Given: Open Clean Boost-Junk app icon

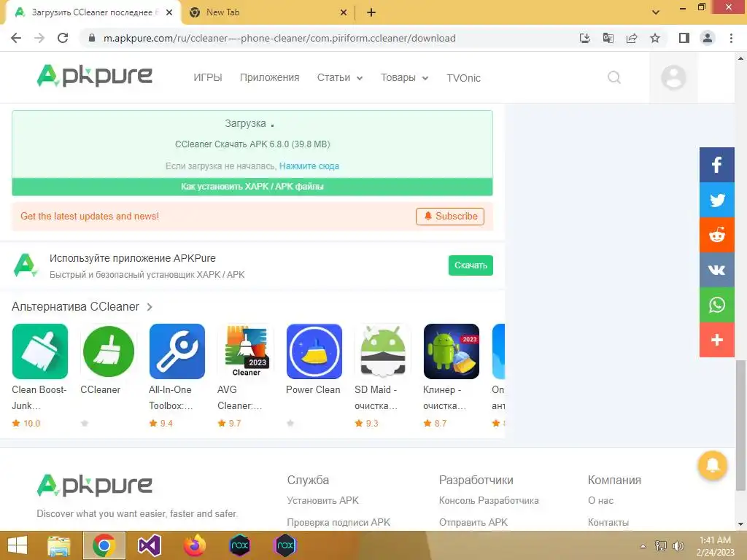Looking at the screenshot, I should point(40,351).
